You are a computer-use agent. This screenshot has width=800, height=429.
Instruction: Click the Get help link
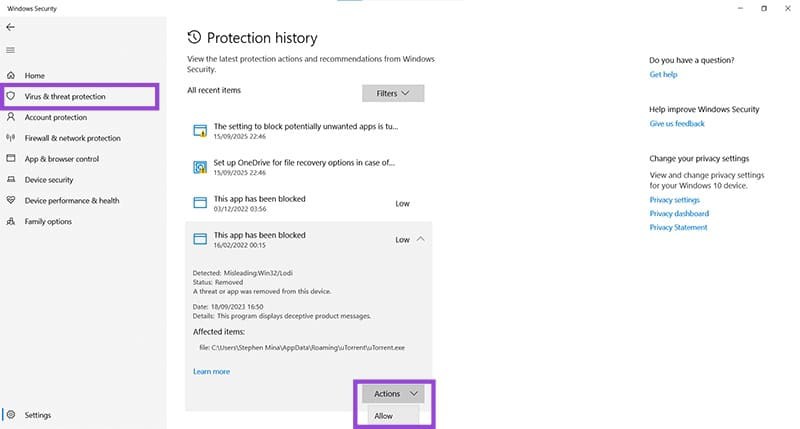[x=663, y=75]
